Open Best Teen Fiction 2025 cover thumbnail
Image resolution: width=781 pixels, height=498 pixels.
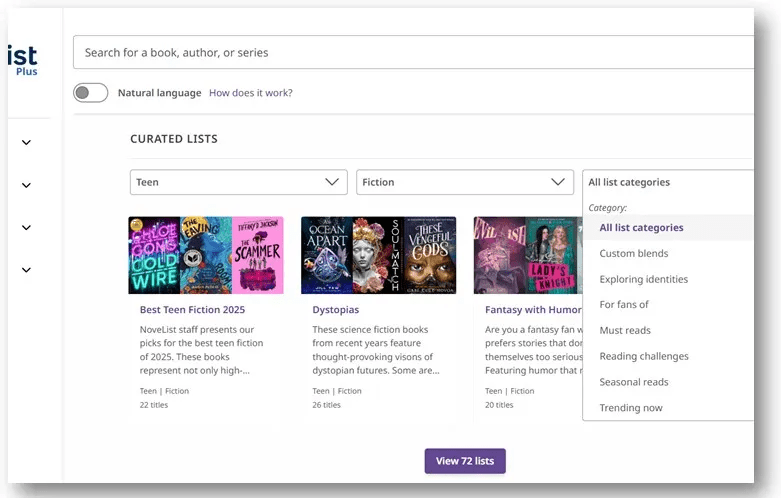tap(206, 255)
